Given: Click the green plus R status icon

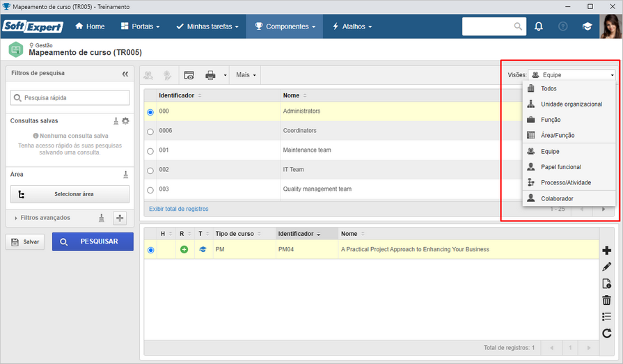Looking at the screenshot, I should 184,250.
